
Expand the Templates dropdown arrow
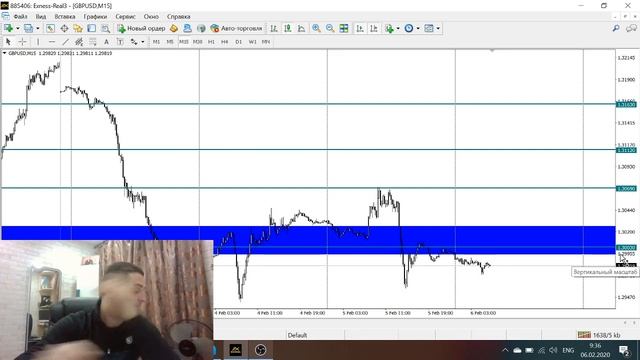(x=438, y=29)
